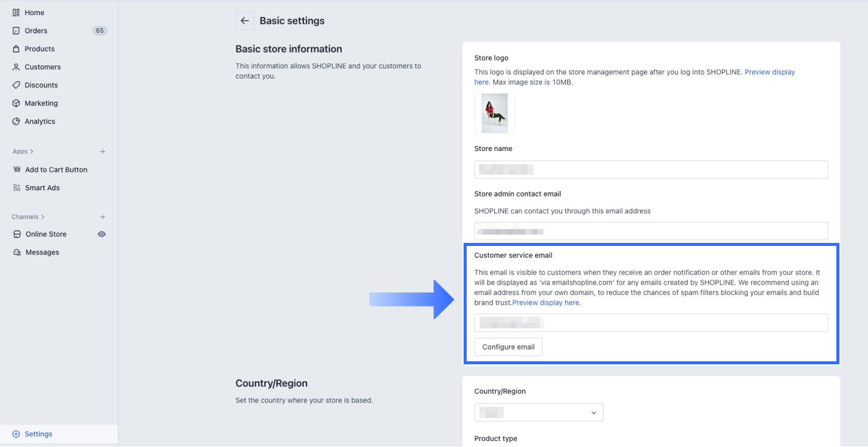Image resolution: width=868 pixels, height=447 pixels.
Task: Click the Add to Cart Button app icon
Action: coord(17,169)
